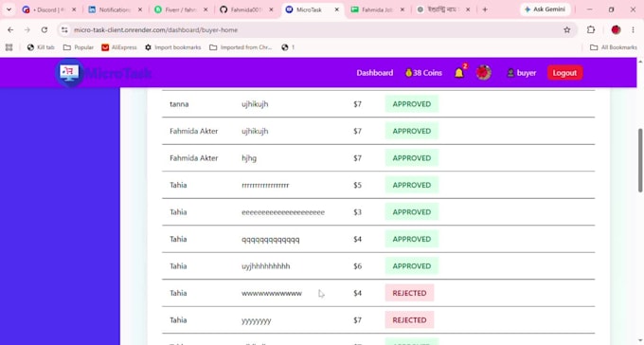Click the 38 Coins indicator
Image resolution: width=644 pixels, height=345 pixels.
point(423,73)
